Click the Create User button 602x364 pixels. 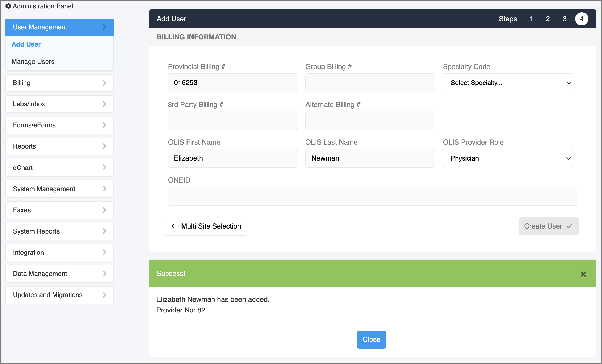click(x=549, y=226)
